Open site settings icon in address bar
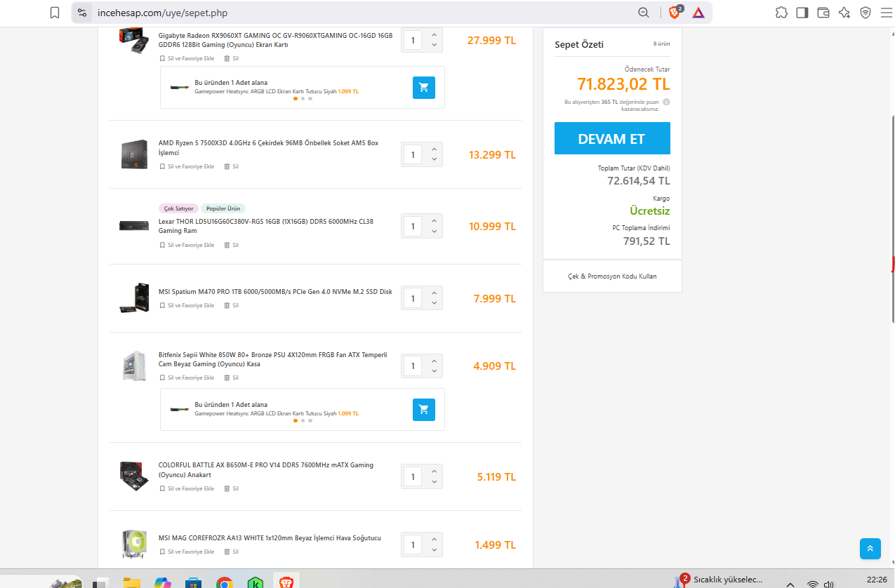 click(x=82, y=13)
